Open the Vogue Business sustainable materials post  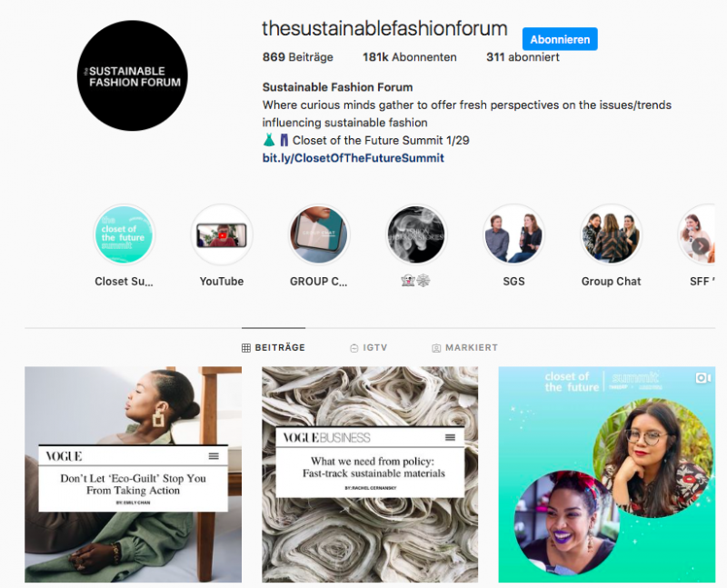tap(370, 474)
